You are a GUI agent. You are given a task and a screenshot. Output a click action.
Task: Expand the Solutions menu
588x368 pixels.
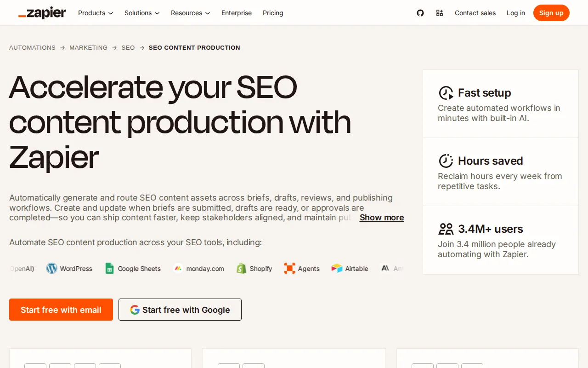click(x=142, y=13)
